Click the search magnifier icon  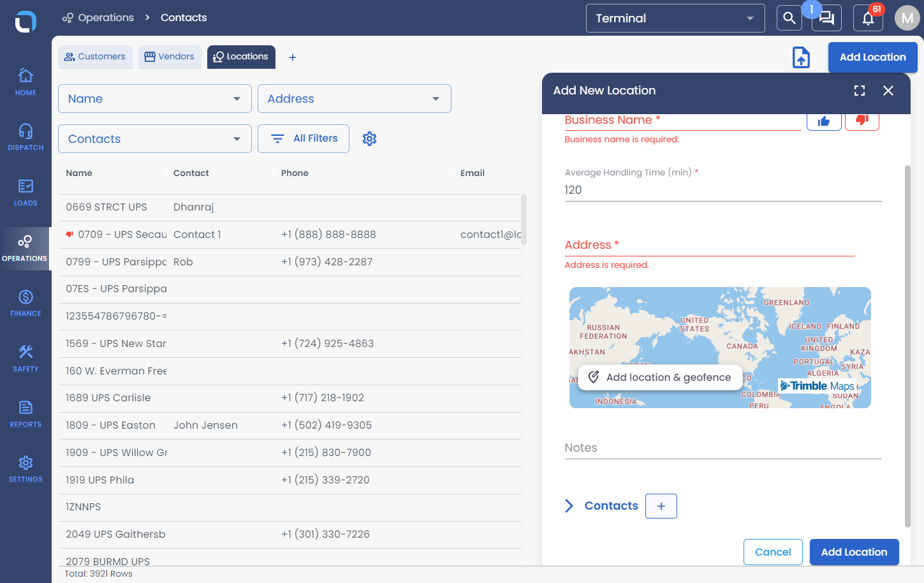pyautogui.click(x=789, y=18)
